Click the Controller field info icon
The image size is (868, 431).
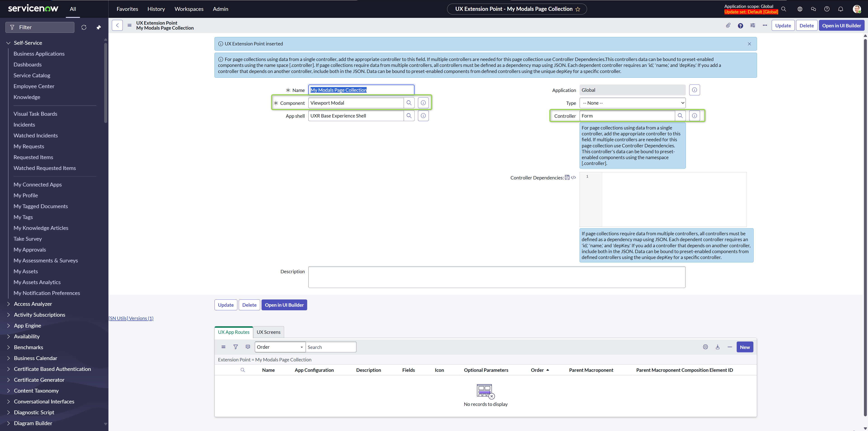(694, 115)
